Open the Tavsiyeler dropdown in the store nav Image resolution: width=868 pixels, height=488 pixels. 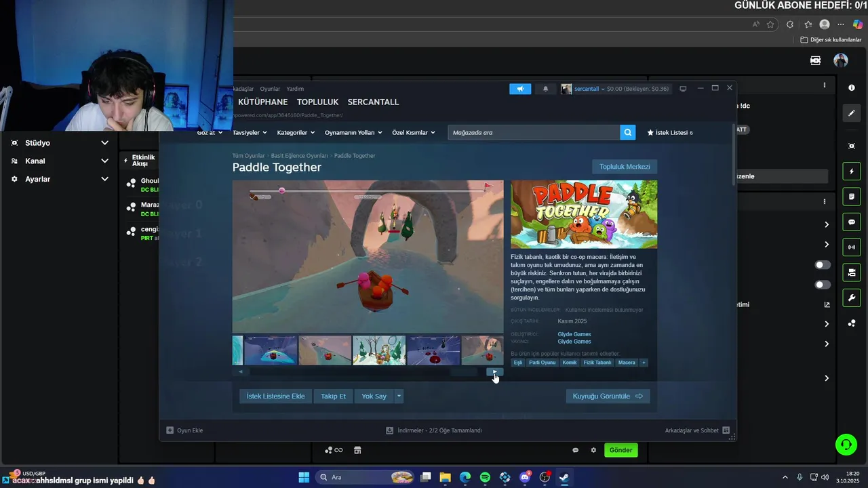250,132
